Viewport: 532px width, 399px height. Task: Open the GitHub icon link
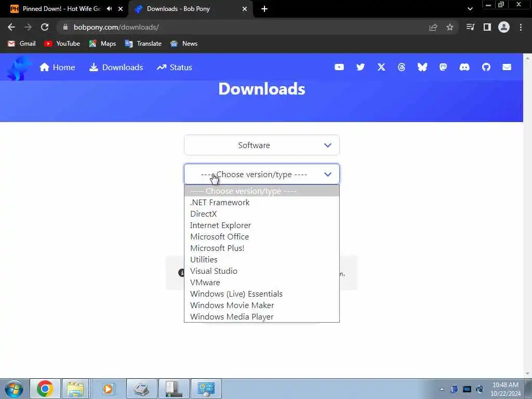pyautogui.click(x=486, y=67)
